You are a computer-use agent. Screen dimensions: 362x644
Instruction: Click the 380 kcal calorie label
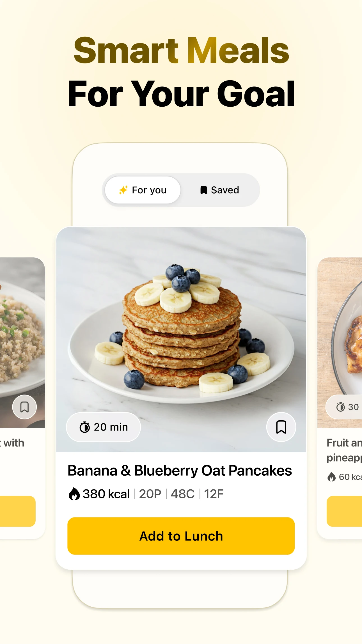[x=106, y=494]
